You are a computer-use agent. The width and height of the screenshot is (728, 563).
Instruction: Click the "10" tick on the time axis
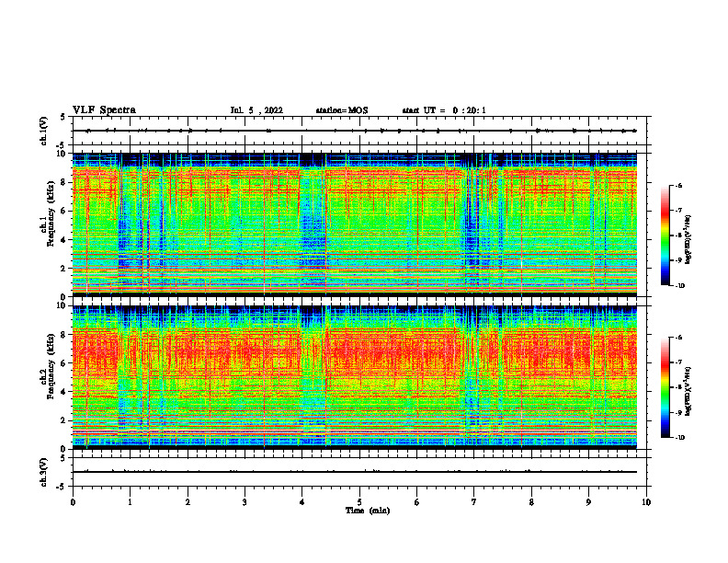click(x=646, y=502)
